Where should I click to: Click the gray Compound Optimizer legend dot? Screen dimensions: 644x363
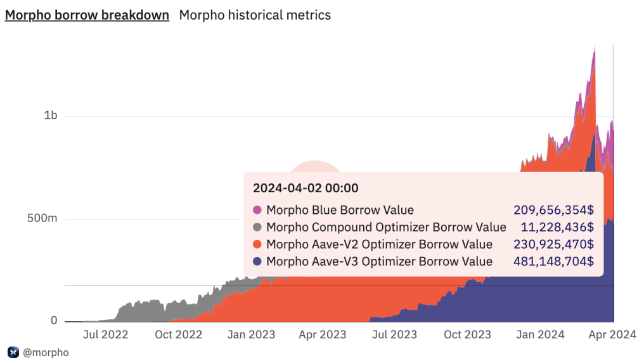[257, 227]
